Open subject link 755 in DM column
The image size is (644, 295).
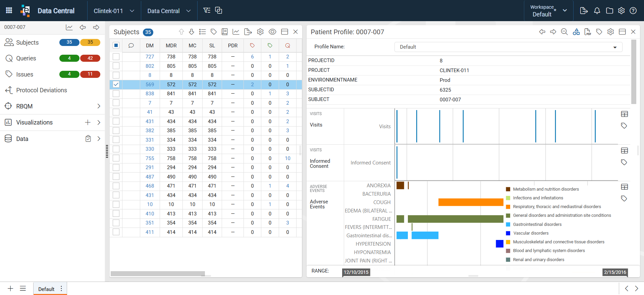[150, 158]
